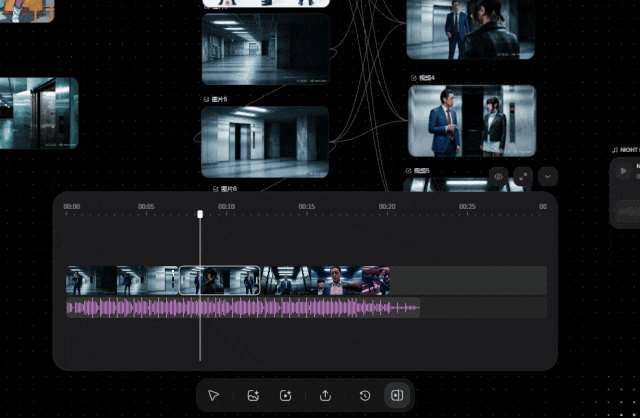Select the purple audio waveform track

coord(243,308)
